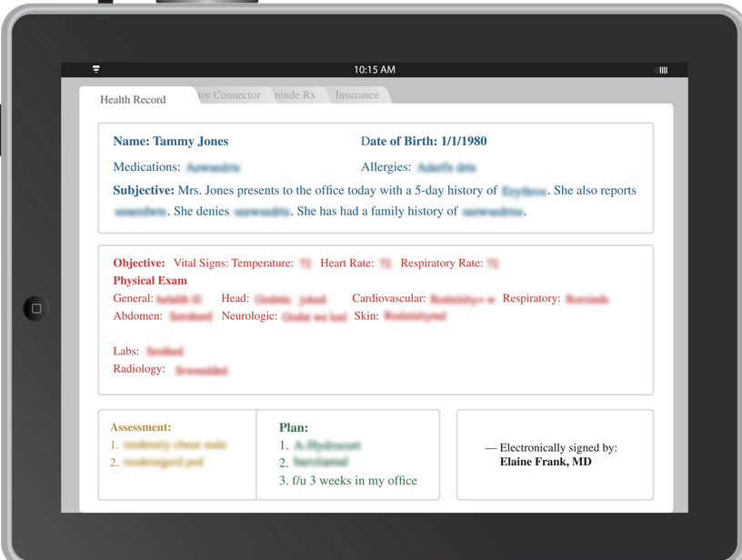
Task: Tap the 10:15 AM clock
Action: tap(375, 70)
